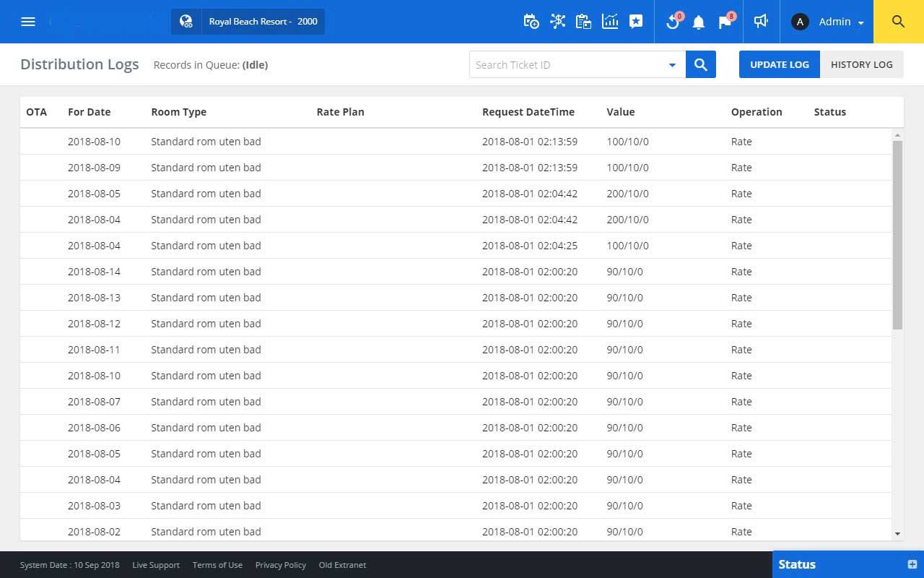924x578 pixels.
Task: Click the undo history icon with badge 0
Action: 674,21
